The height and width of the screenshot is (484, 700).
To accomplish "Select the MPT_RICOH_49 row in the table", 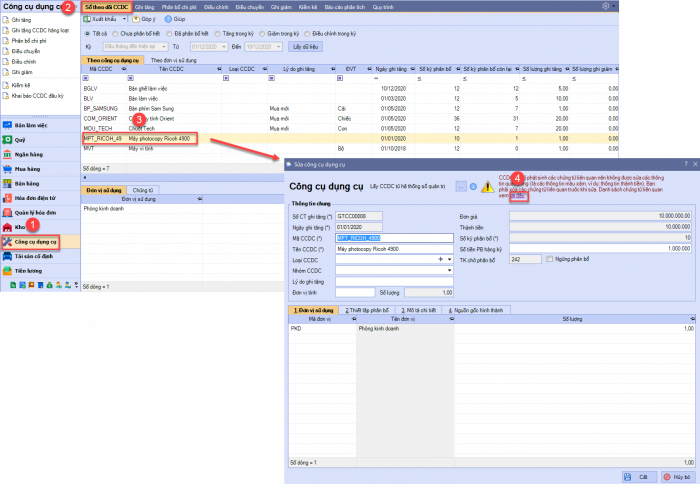I will pos(104,139).
